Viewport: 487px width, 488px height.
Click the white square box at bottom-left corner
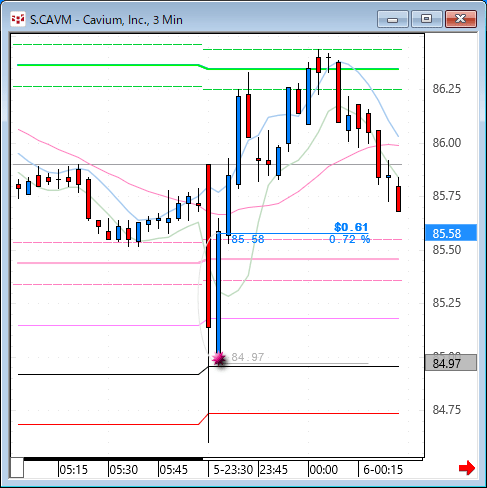pos(17,468)
